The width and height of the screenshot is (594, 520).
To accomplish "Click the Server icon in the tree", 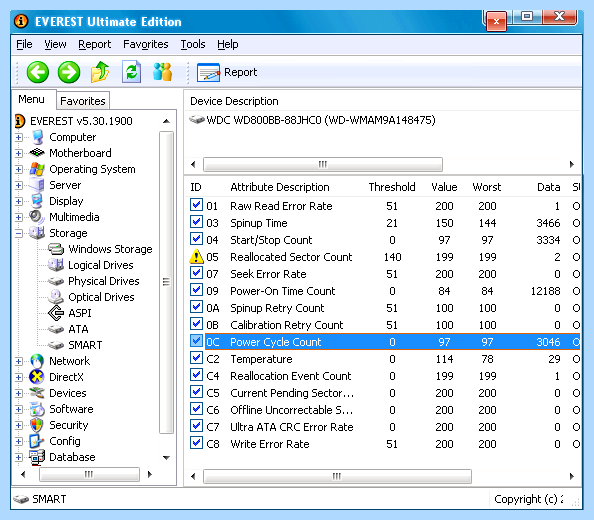I will tap(37, 185).
